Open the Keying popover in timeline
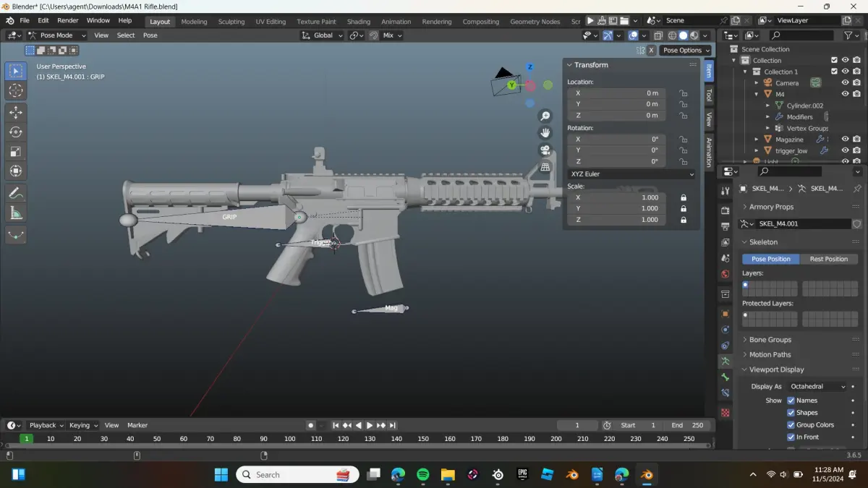Viewport: 868px width, 488px height. (x=84, y=425)
